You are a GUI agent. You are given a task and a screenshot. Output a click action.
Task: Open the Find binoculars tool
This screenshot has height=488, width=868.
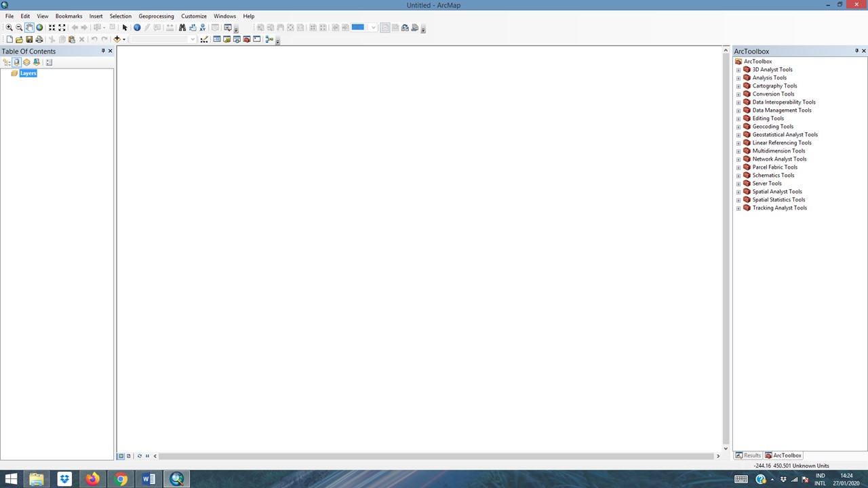[182, 28]
